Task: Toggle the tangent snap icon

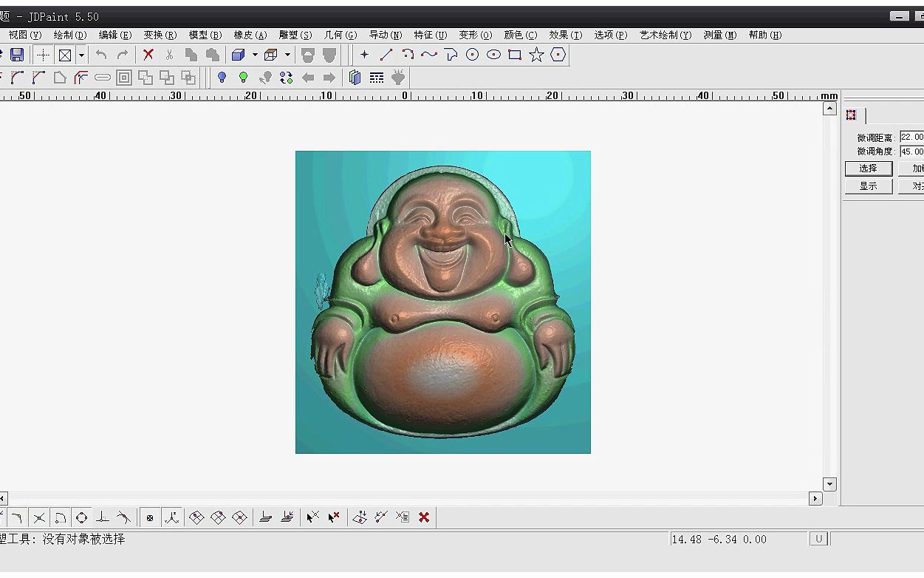Action: [x=124, y=517]
